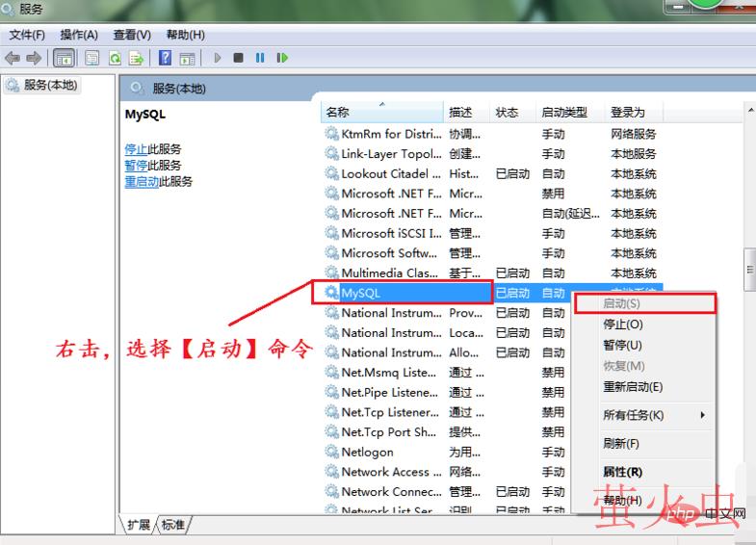756x545 pixels.
Task: Sort by the 启动类型 column header
Action: [570, 113]
